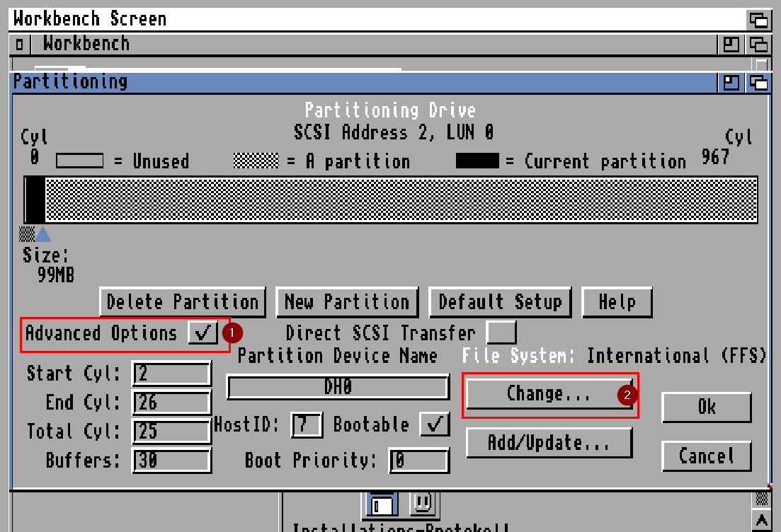Click the small back gadget on the Workbench window
The image size is (781, 532).
18,44
